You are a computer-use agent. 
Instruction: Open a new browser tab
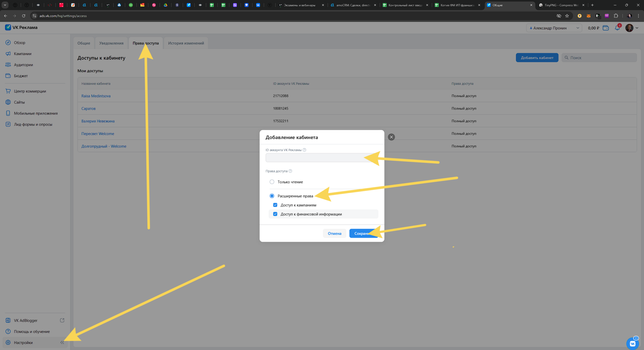[592, 5]
